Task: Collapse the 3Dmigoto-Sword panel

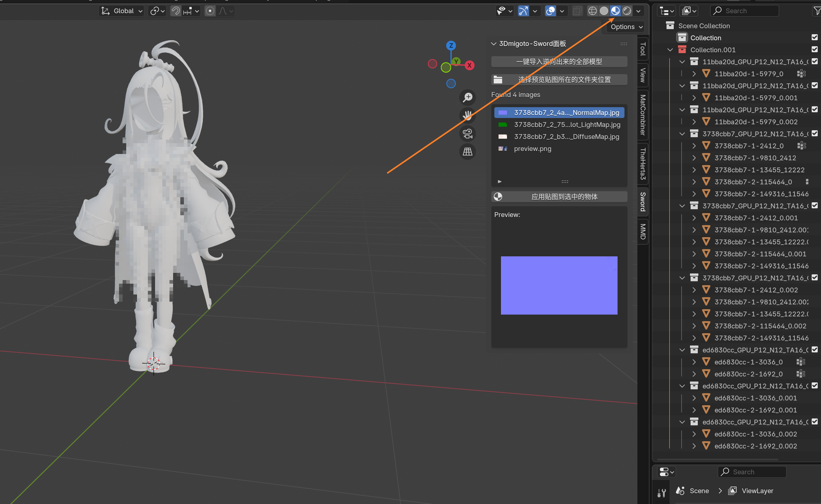Action: pos(494,44)
